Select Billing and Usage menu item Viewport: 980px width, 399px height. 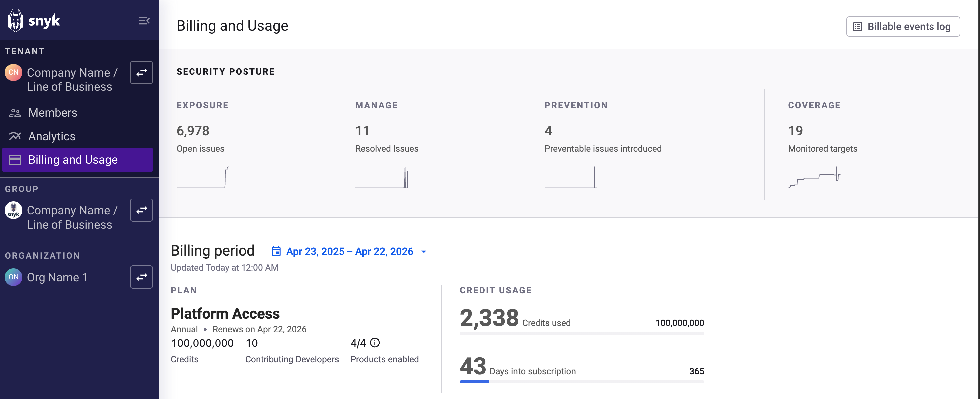[73, 160]
